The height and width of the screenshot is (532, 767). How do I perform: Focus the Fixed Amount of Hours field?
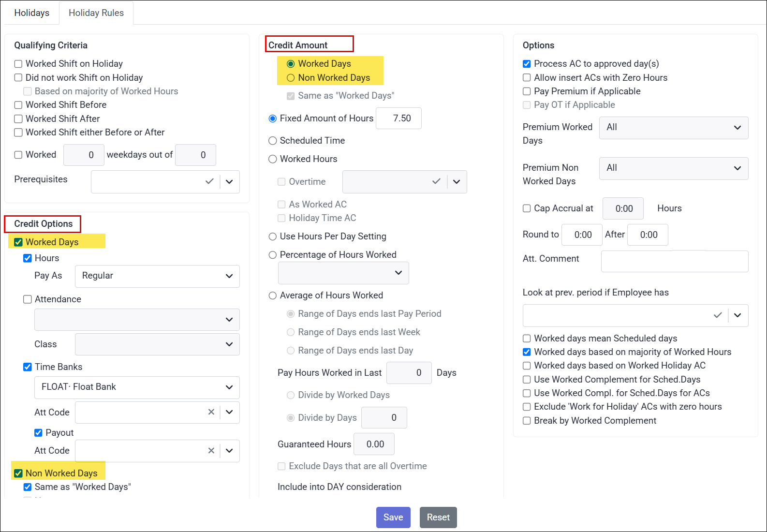point(398,118)
